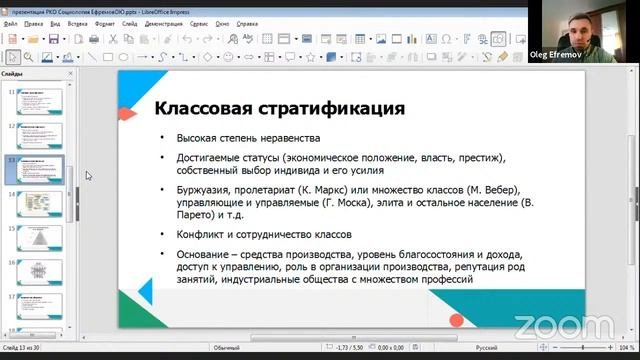Select the slide 14 thumbnail
640x360 pixels.
(x=40, y=204)
